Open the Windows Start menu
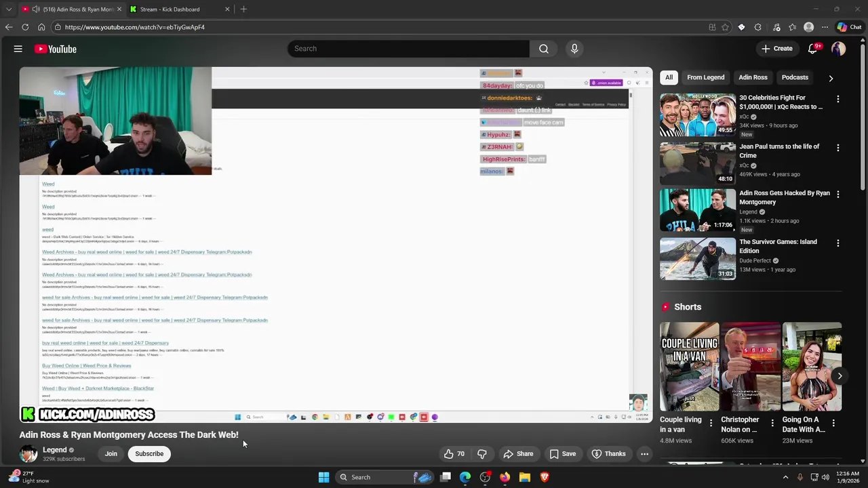 [323, 477]
